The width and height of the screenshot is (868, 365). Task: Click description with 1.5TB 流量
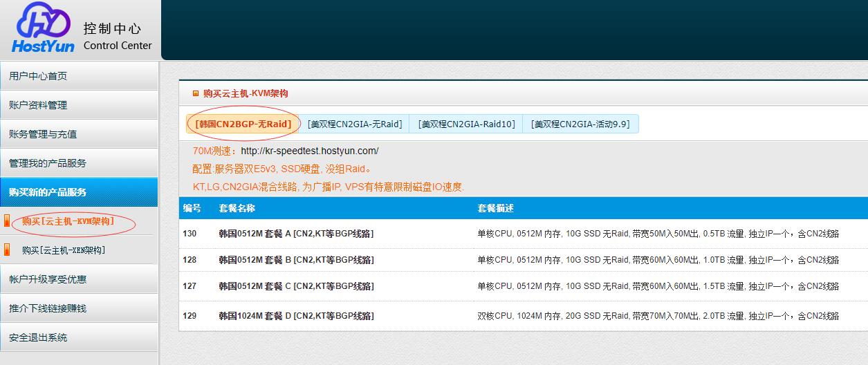point(658,286)
